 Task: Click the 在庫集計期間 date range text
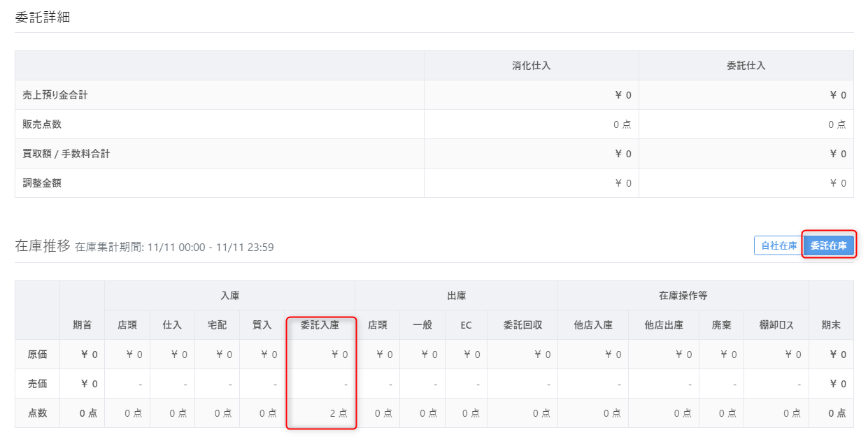pos(174,247)
